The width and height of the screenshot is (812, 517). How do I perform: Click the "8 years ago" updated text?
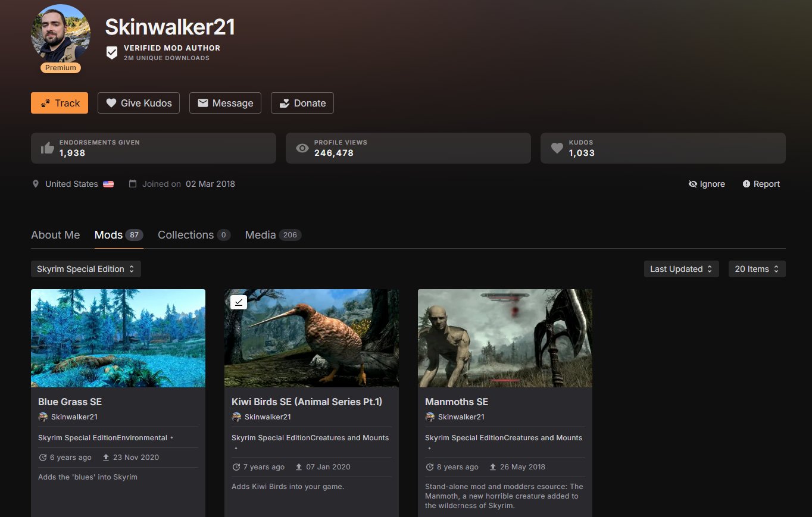[x=458, y=467]
